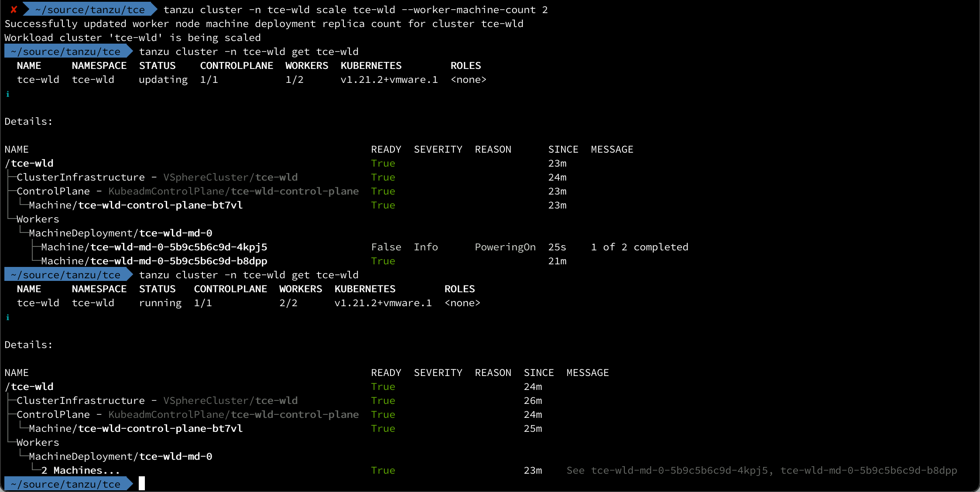Click the 'See tce-wld-md-0-5b9c5b6c9d-4kpj5' message text
The width and height of the screenshot is (980, 492).
coord(762,471)
